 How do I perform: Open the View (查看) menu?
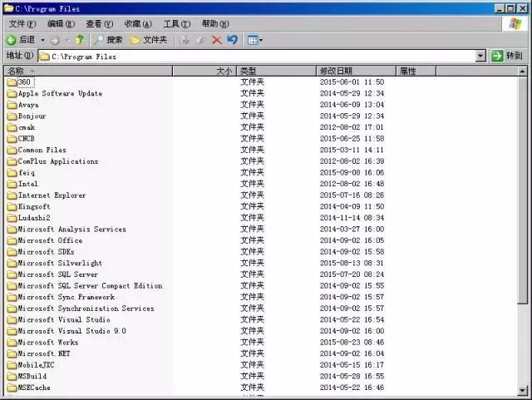click(100, 24)
